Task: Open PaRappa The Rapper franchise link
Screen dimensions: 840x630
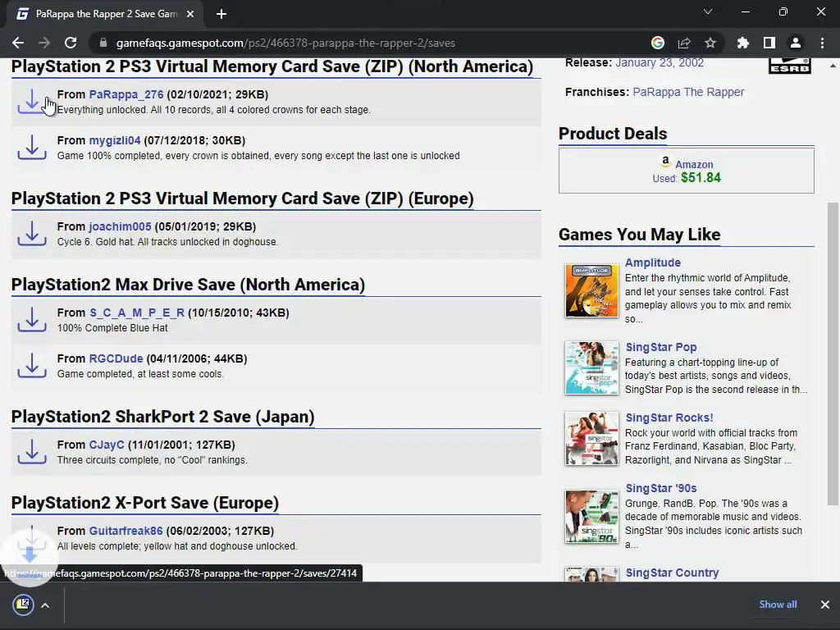Action: [688, 92]
